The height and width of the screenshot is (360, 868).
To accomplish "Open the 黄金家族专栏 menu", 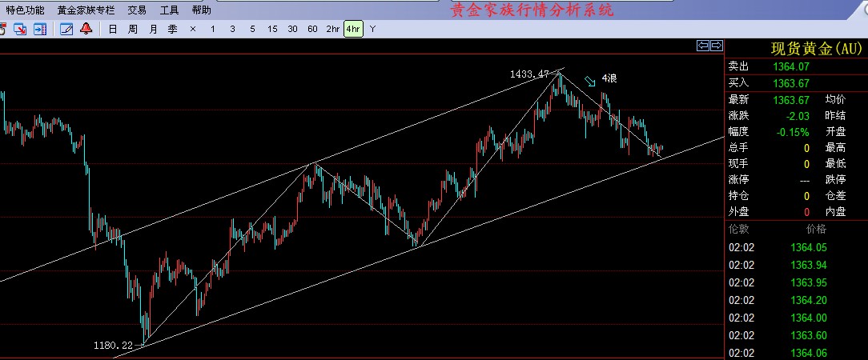I will [86, 10].
